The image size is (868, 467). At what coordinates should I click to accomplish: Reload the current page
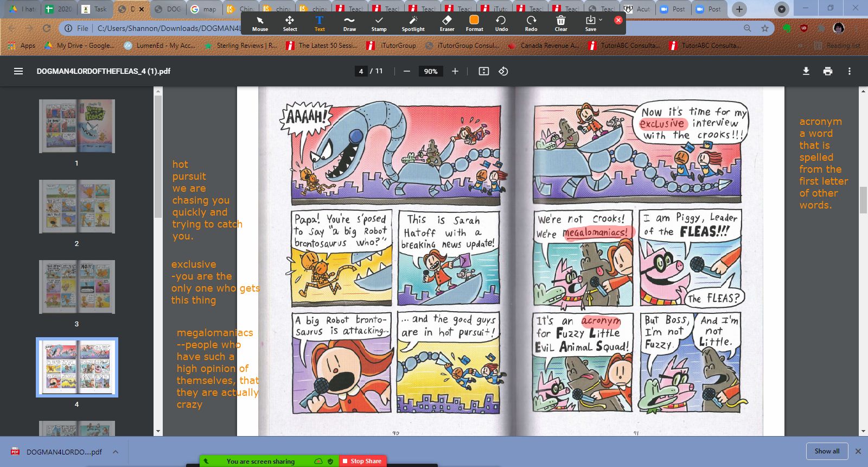(x=47, y=28)
